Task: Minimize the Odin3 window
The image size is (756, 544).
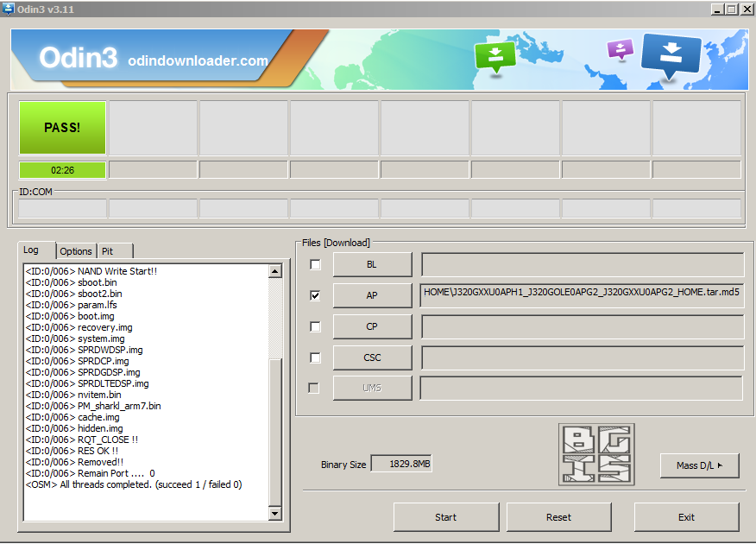Action: [x=718, y=9]
